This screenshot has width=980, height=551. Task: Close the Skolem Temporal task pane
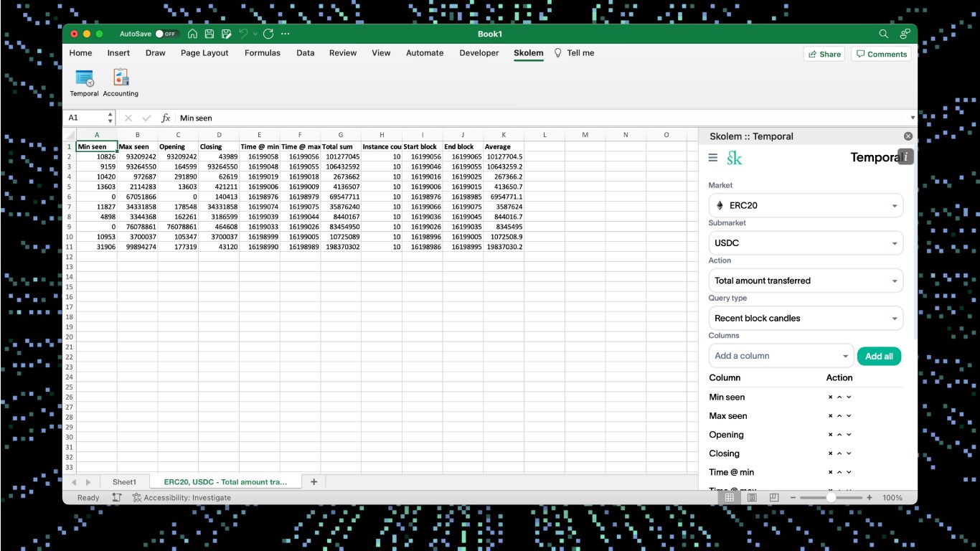(908, 136)
